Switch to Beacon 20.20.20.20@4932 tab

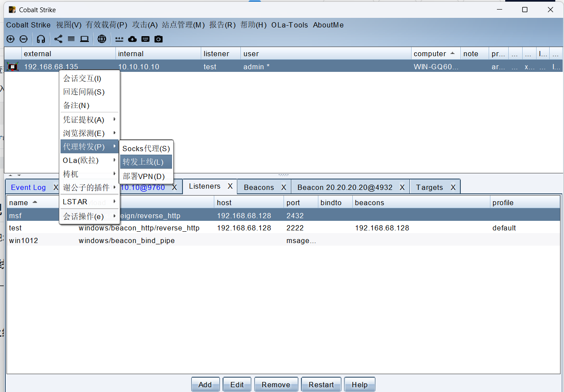345,187
